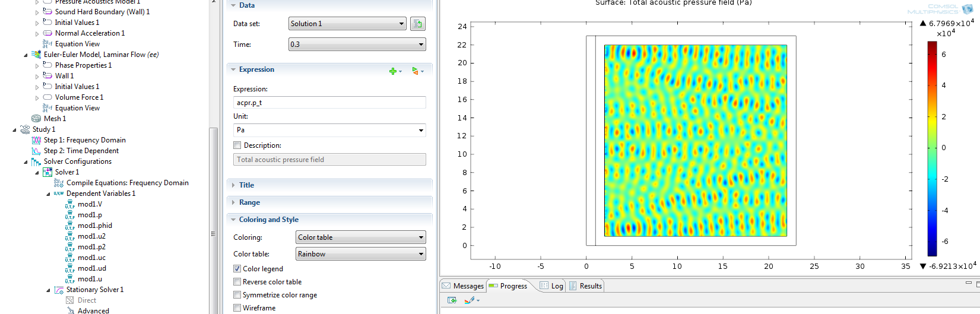Select the Mesh 1 node icon
Image resolution: width=980 pixels, height=314 pixels.
pyautogui.click(x=36, y=119)
